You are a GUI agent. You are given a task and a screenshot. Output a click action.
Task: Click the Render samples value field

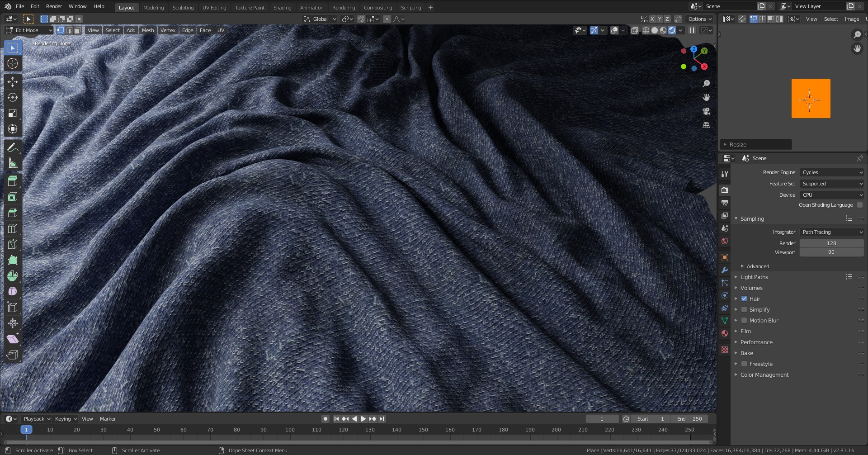(x=832, y=243)
